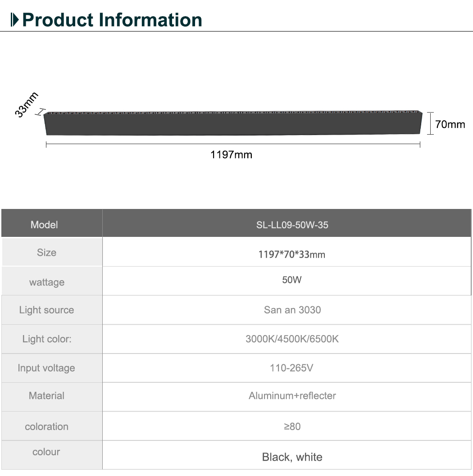Screen dimensions: 473x476
Task: Select the 70mm height dimension label
Action: point(450,124)
